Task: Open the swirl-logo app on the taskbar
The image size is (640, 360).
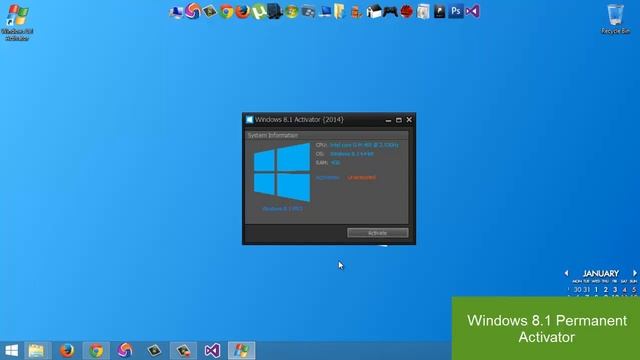Action: point(125,351)
